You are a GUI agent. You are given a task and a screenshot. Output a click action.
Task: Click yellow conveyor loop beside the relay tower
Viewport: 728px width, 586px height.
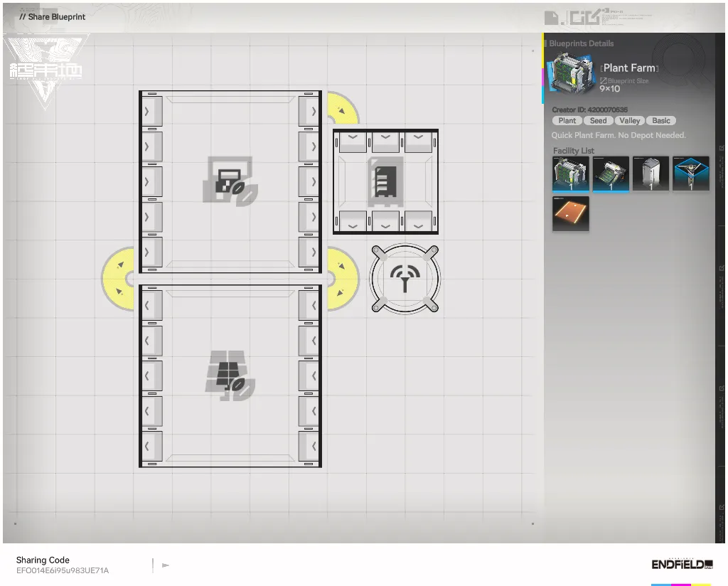[x=343, y=279]
